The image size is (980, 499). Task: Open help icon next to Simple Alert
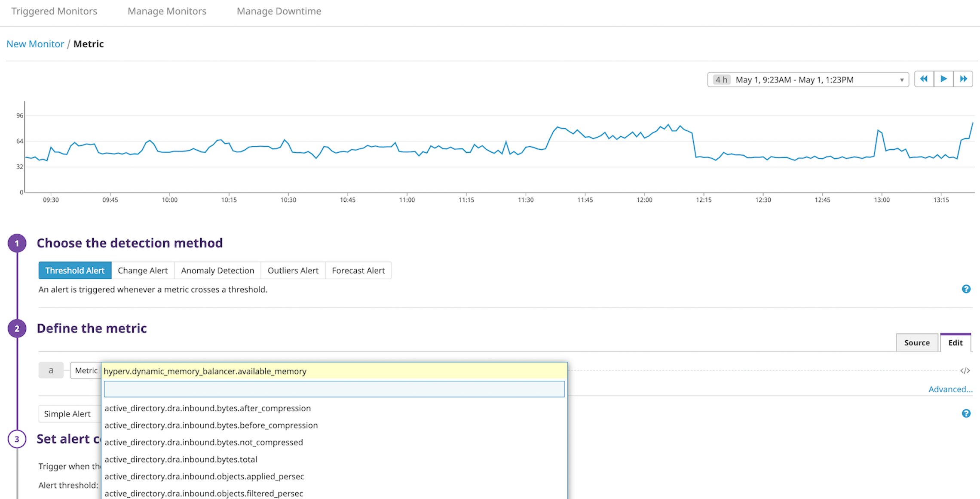(x=966, y=413)
